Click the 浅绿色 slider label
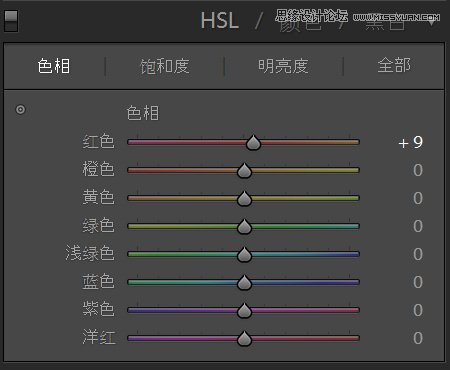This screenshot has height=370, width=450. (x=90, y=253)
